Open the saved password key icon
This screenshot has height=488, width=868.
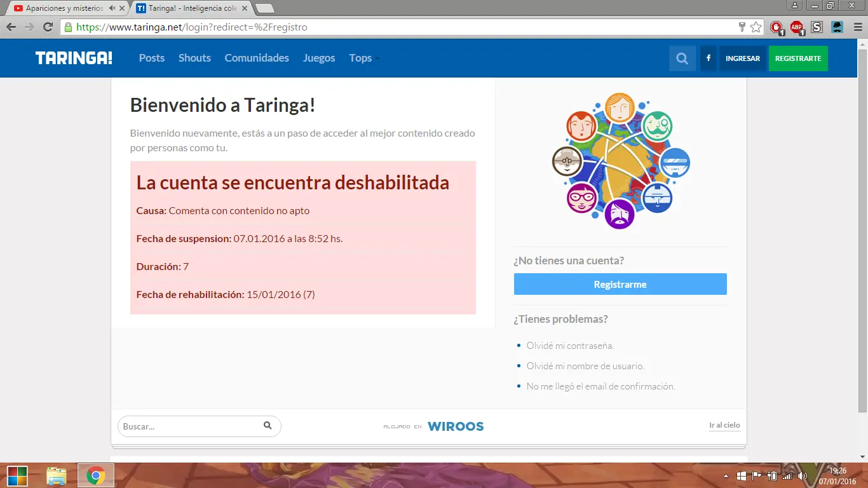(x=742, y=27)
